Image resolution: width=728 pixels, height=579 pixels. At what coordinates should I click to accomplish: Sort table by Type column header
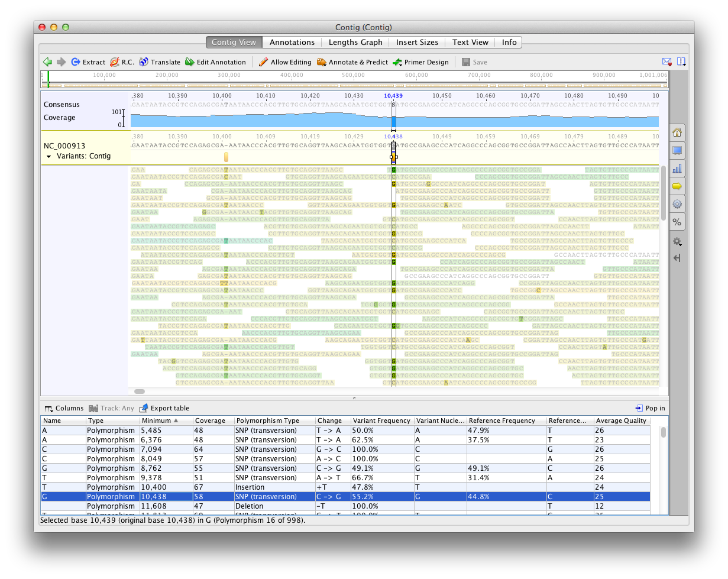(x=112, y=420)
